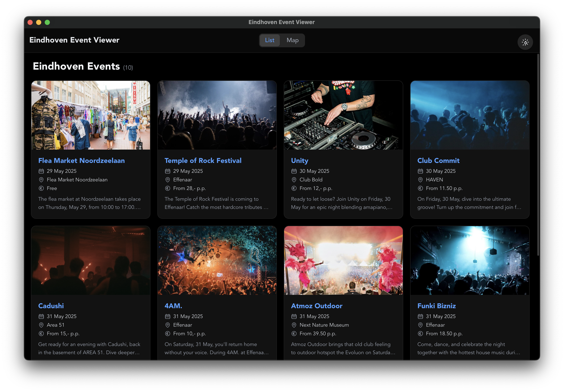Click the Atmoz Outdoor pink feather dancers image

point(343,260)
